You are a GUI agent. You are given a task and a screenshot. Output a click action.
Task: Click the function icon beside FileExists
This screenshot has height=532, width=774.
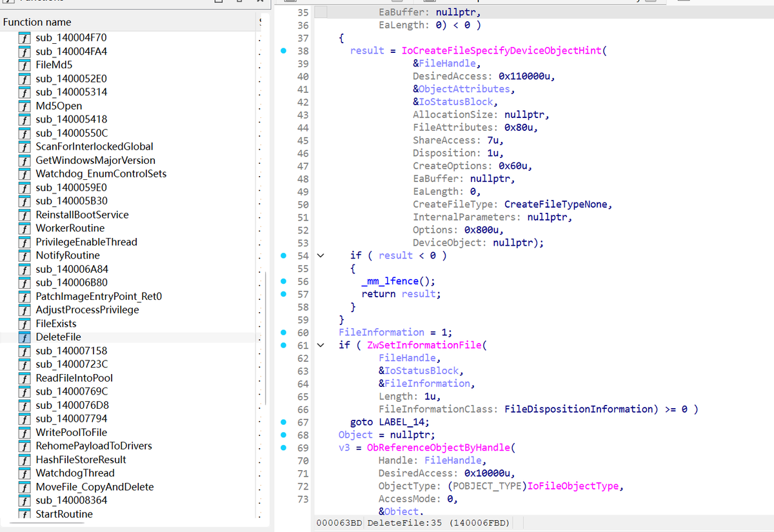(25, 324)
